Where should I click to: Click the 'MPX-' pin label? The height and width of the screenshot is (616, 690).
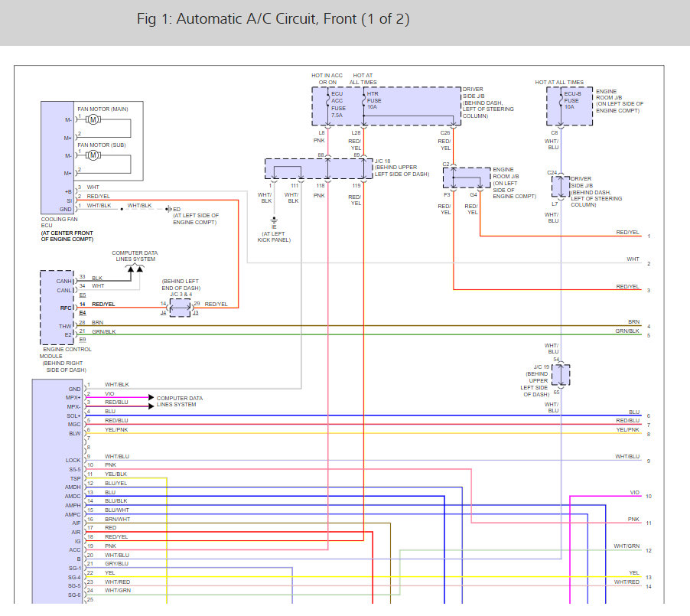click(x=73, y=407)
